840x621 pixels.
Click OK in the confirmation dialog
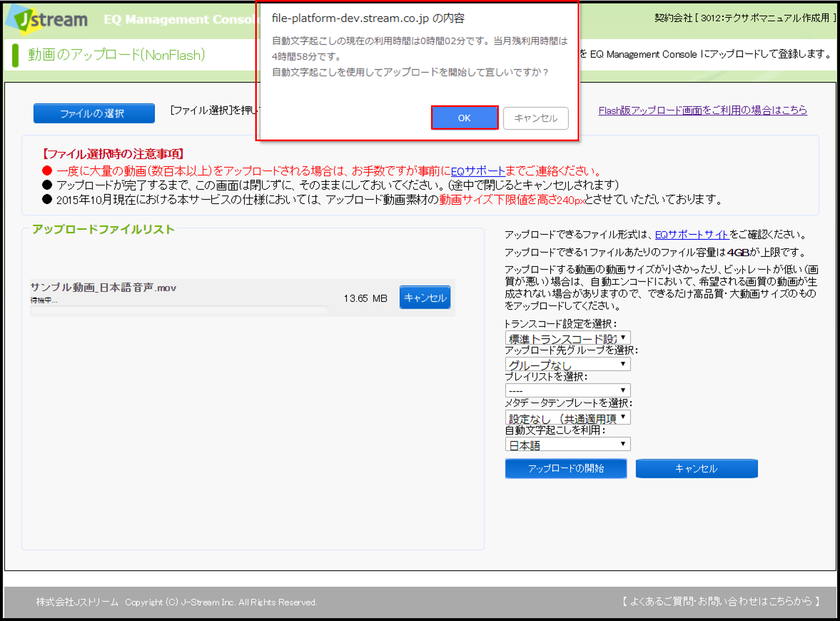(465, 118)
